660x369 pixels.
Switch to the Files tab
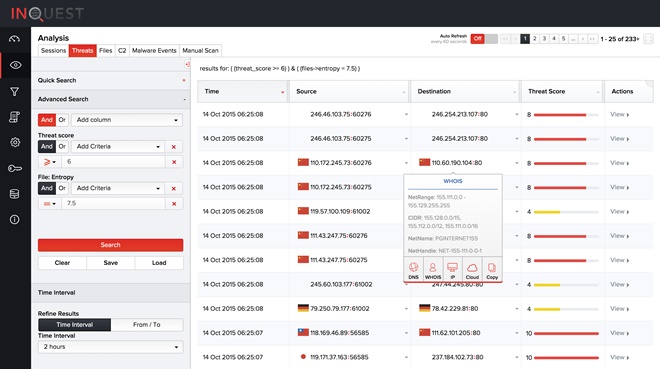106,50
